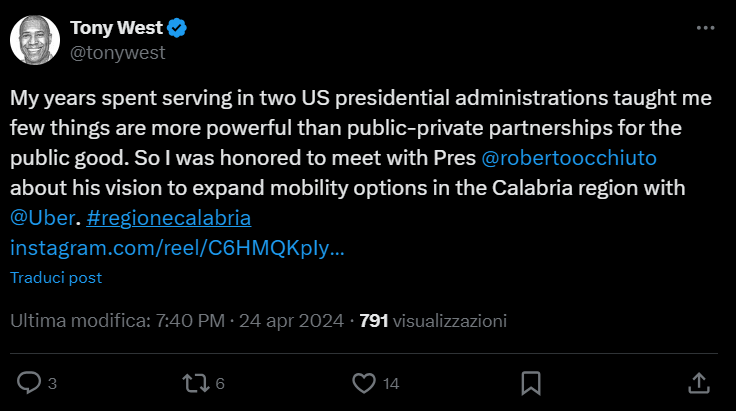The height and width of the screenshot is (411, 736).
Task: Open the @robertoocchiuto mention
Action: 569,158
